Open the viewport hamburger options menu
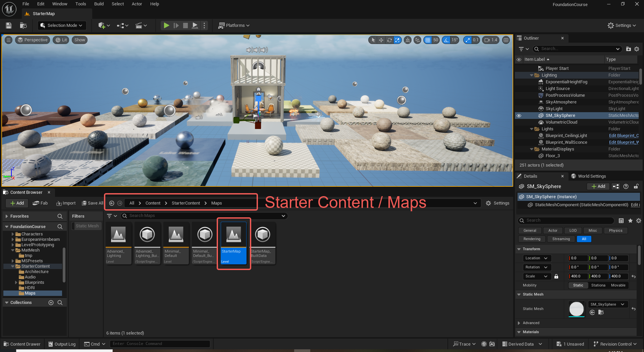 pyautogui.click(x=8, y=40)
